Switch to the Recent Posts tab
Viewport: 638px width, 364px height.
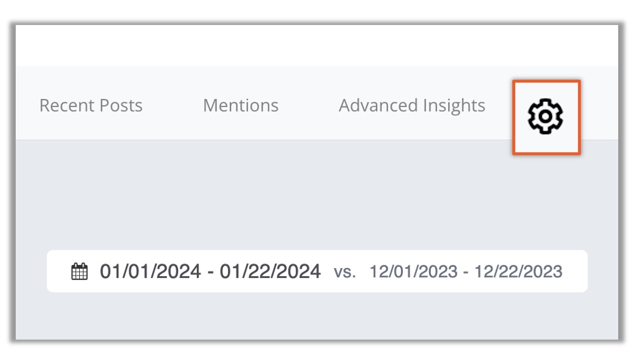[91, 106]
